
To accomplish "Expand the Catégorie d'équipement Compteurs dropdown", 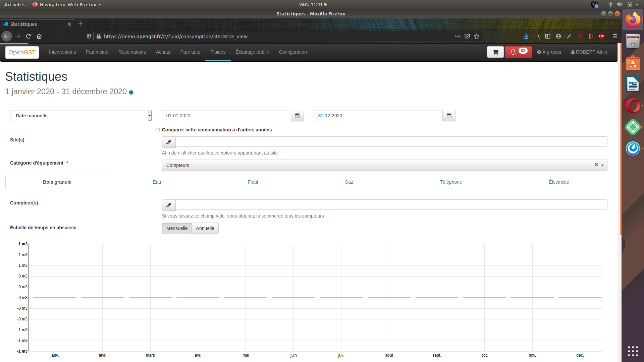I will 602,165.
